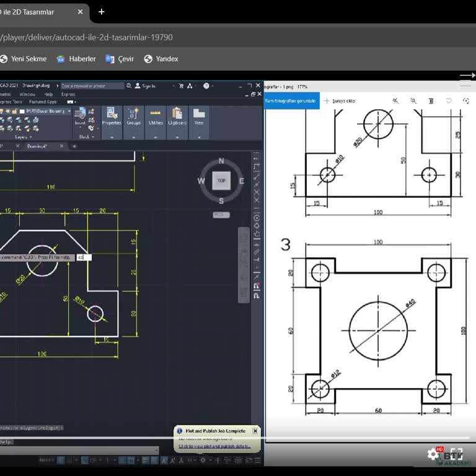Screen dimensions: 476x476
Task: Open the Haberler bookmark
Action: pyautogui.click(x=76, y=59)
